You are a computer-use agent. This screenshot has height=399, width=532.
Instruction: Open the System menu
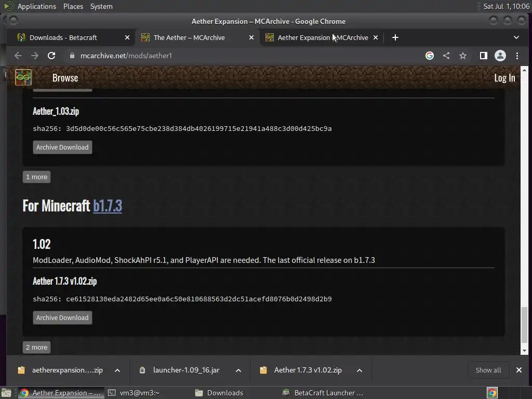pyautogui.click(x=101, y=6)
